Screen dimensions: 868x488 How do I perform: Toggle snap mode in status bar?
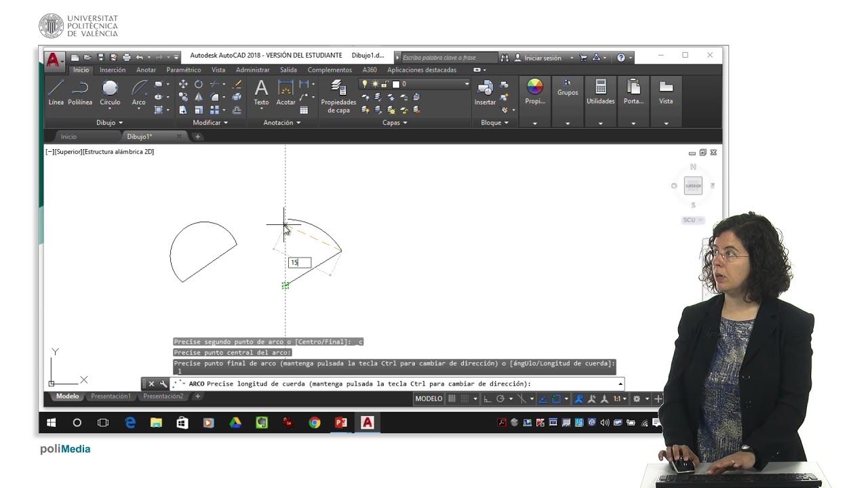465,399
